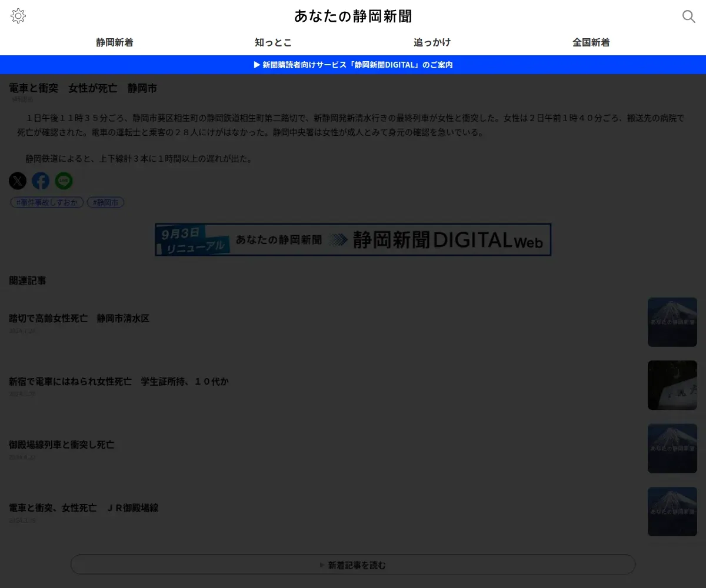Image resolution: width=706 pixels, height=588 pixels.
Task: Click thumbnail for 御殿場線列車と衝突し死亡 article
Action: tap(672, 449)
